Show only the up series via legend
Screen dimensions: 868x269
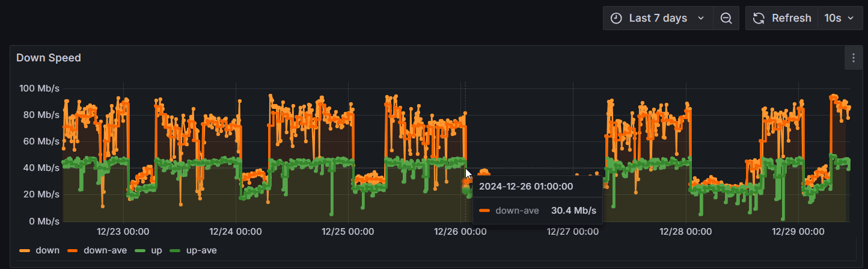click(x=156, y=250)
